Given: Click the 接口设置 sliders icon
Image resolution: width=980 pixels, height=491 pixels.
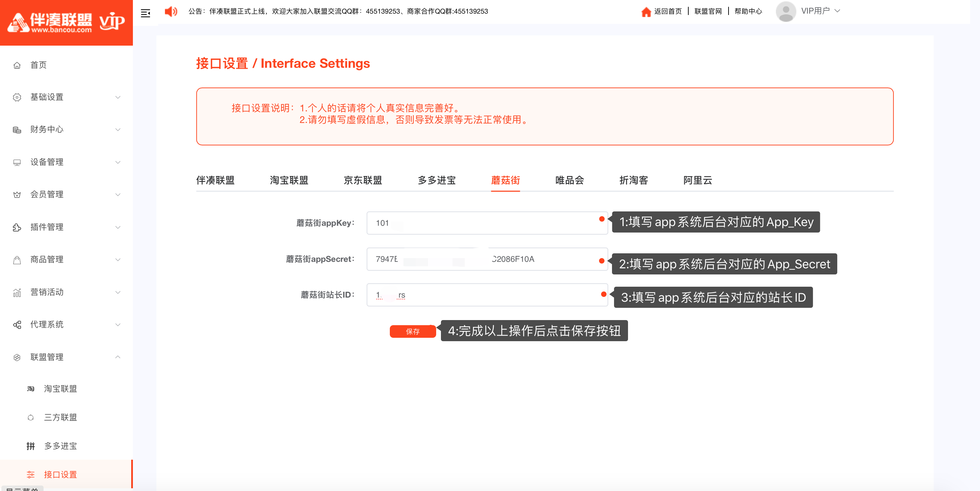Looking at the screenshot, I should (x=30, y=475).
